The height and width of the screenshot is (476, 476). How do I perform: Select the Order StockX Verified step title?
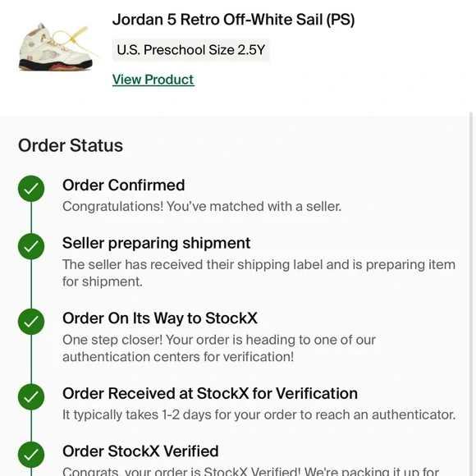pyautogui.click(x=140, y=451)
